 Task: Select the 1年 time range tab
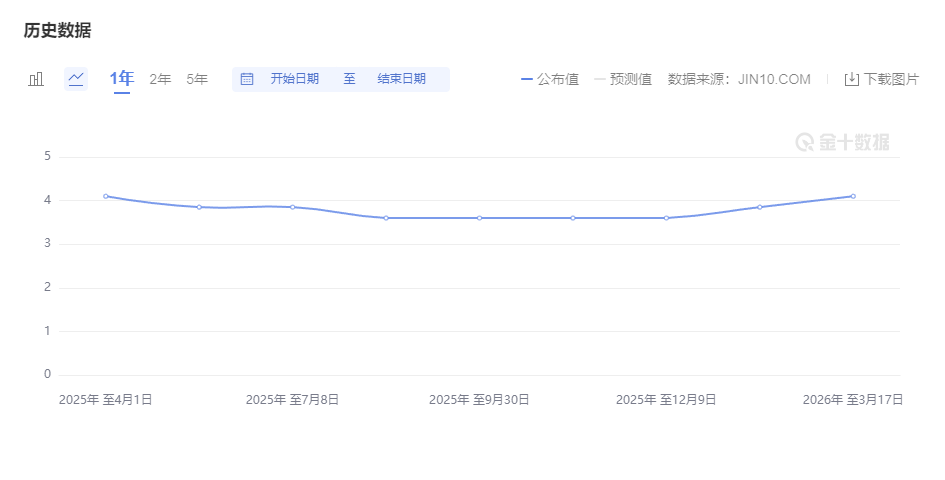coord(122,79)
